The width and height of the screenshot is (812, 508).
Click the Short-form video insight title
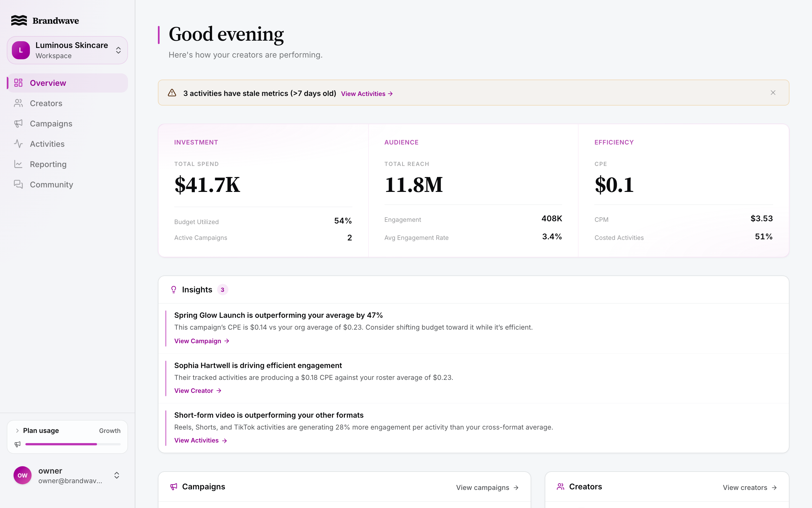coord(269,415)
